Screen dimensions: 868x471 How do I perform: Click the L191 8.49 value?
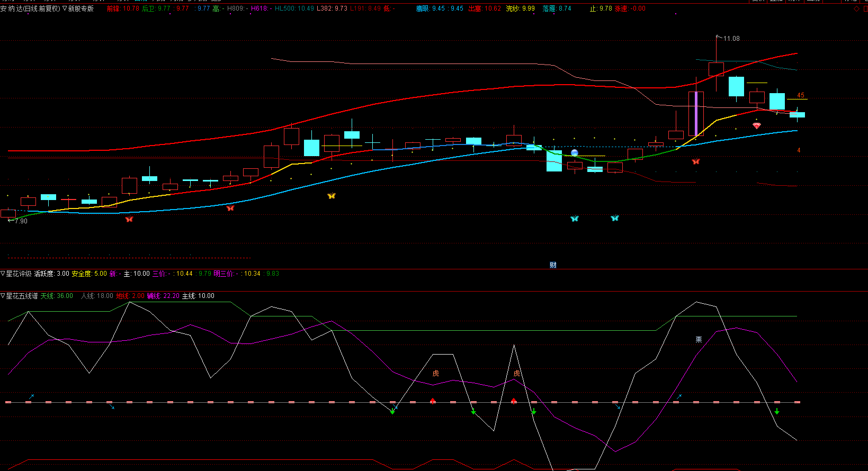365,8
